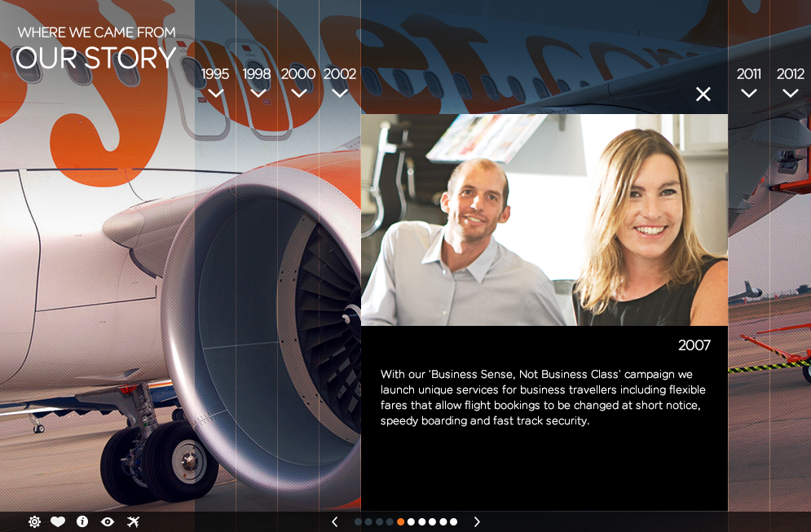The height and width of the screenshot is (532, 811).
Task: Expand the 1995 timeline entry
Action: [216, 92]
